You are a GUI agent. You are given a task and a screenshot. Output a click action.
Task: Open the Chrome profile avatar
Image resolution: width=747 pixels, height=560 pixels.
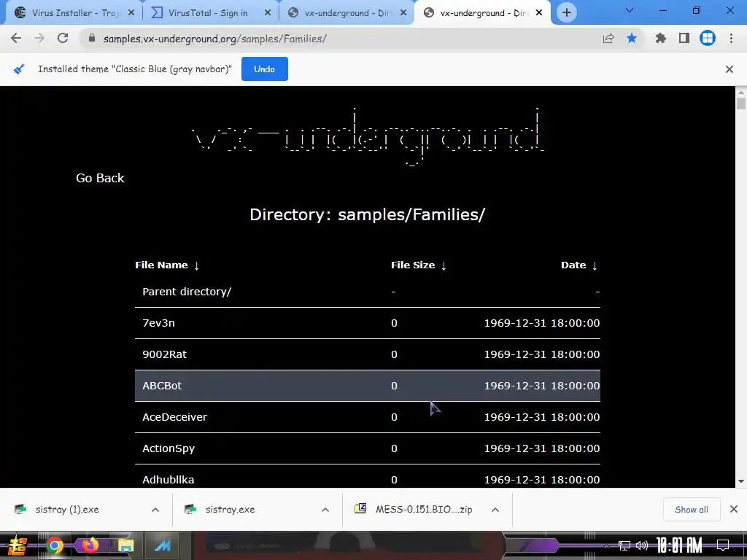[708, 39]
